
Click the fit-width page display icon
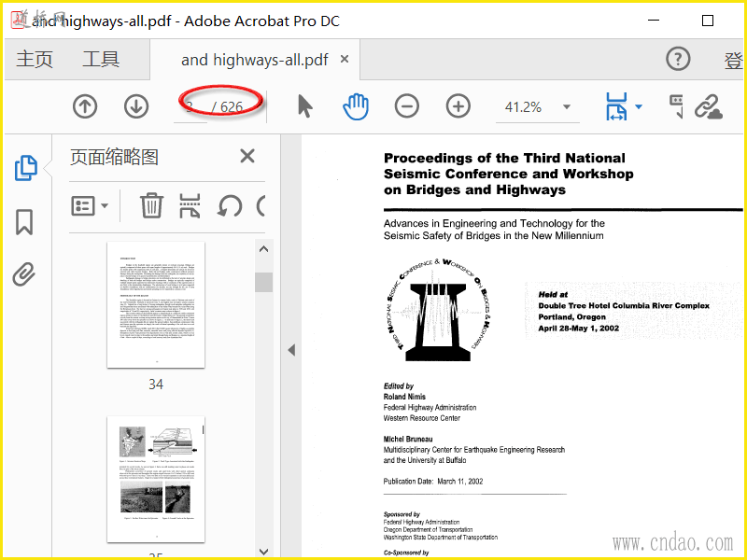click(x=616, y=106)
